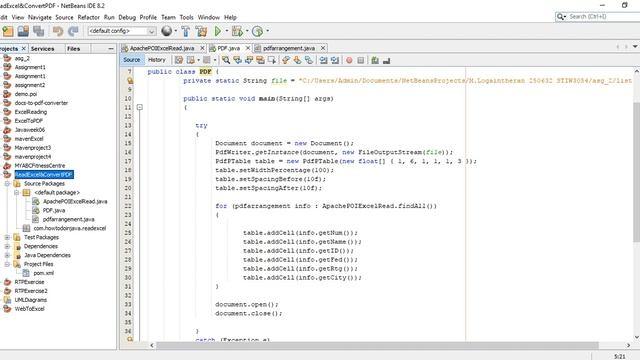The image size is (640, 360).
Task: Switch to the Services panel tab
Action: pyautogui.click(x=42, y=49)
